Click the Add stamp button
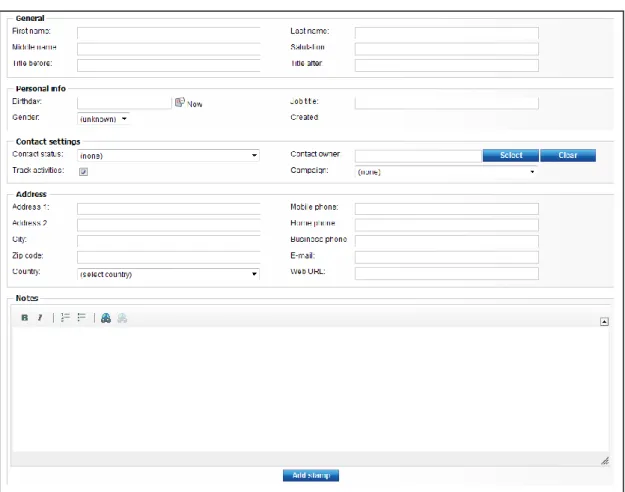Viewport: 625px width, 492px height. click(311, 475)
